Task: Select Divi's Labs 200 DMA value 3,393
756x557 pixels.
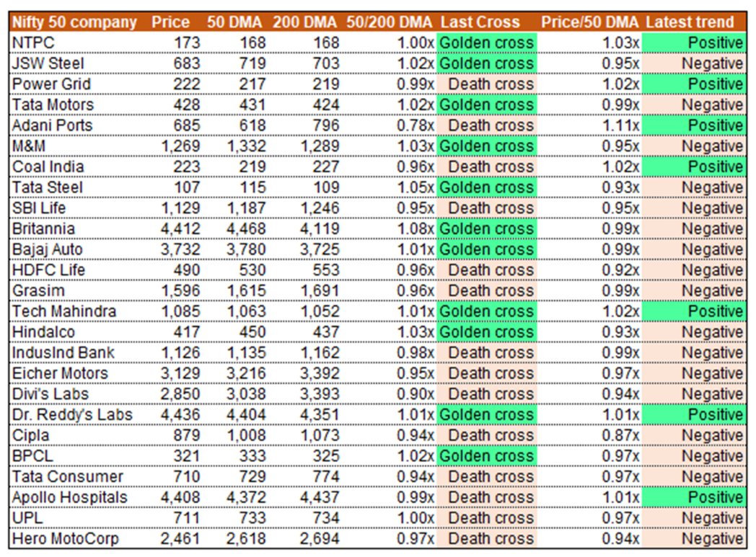Action: [x=320, y=395]
